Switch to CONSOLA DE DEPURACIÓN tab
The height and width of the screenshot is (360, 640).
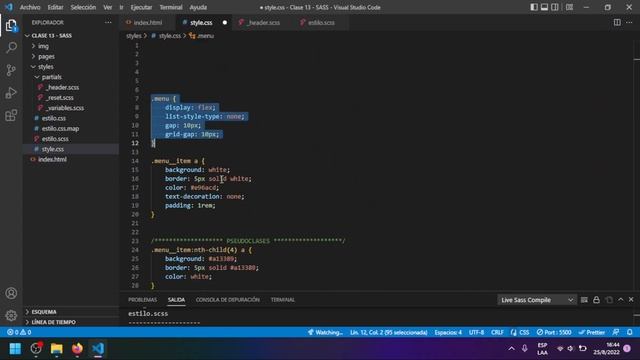point(227,300)
